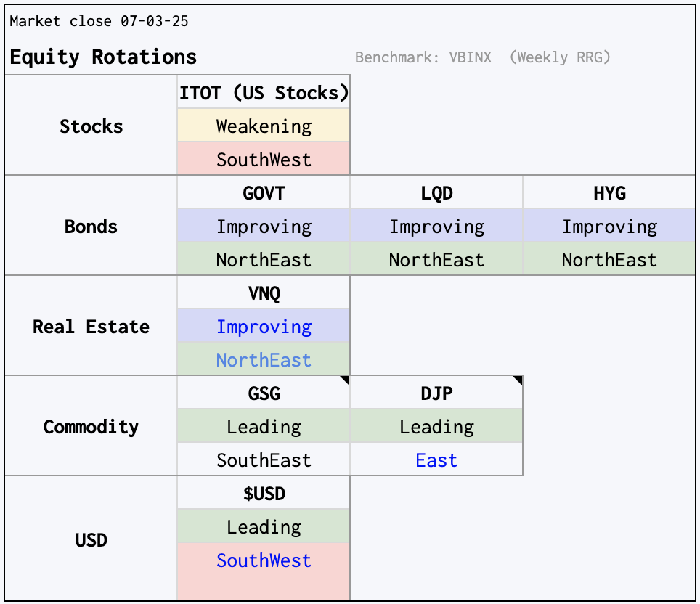The width and height of the screenshot is (700, 604).
Task: Click the Leading cell under GSG
Action: [264, 426]
